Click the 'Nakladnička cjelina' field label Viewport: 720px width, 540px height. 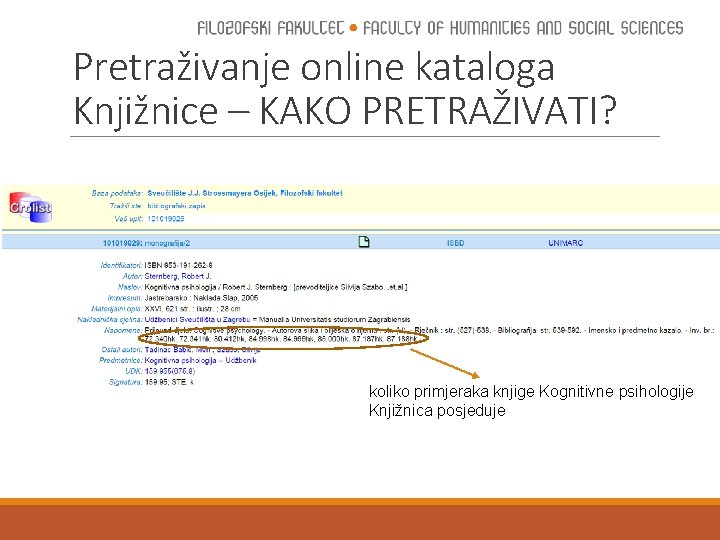[x=110, y=320]
